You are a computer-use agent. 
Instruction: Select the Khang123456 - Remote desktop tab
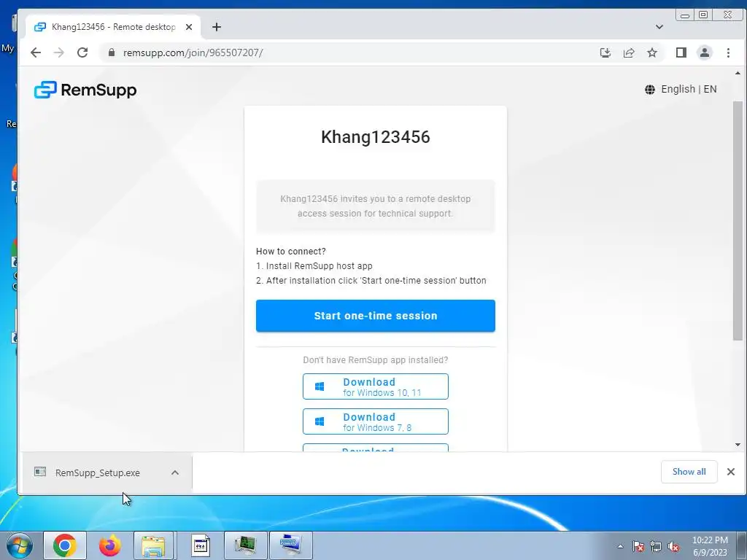click(x=113, y=27)
